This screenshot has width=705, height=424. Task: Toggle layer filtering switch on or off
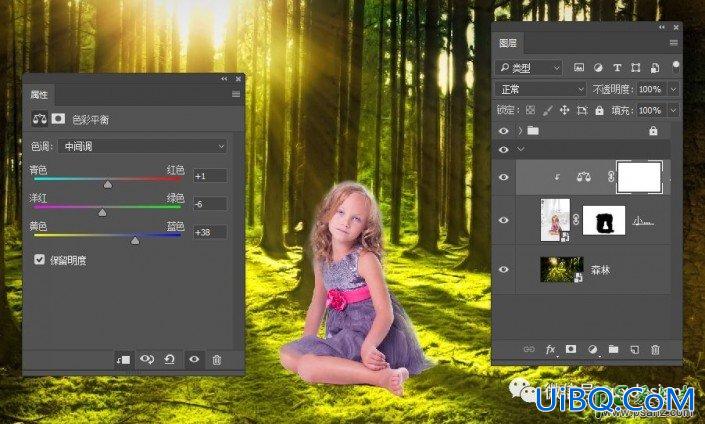point(675,67)
